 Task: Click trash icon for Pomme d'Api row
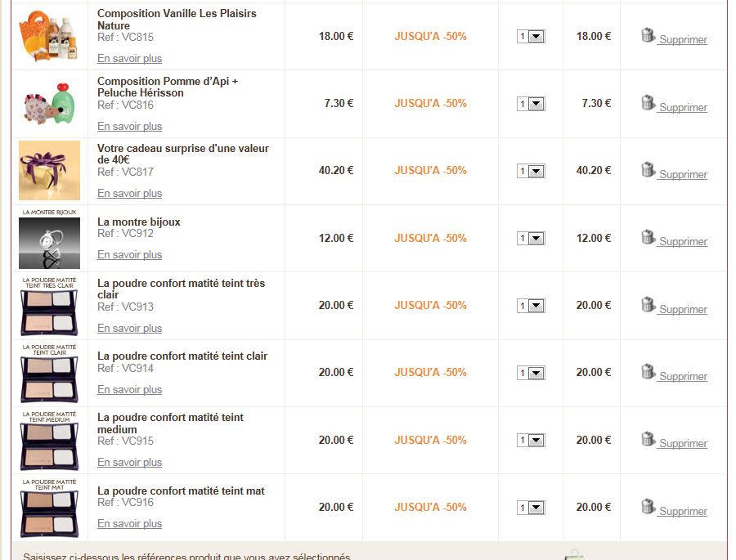click(648, 103)
